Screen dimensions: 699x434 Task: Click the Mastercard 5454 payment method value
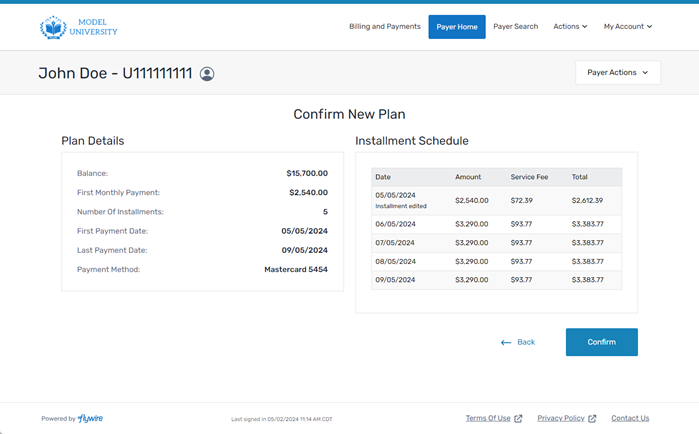coord(295,269)
